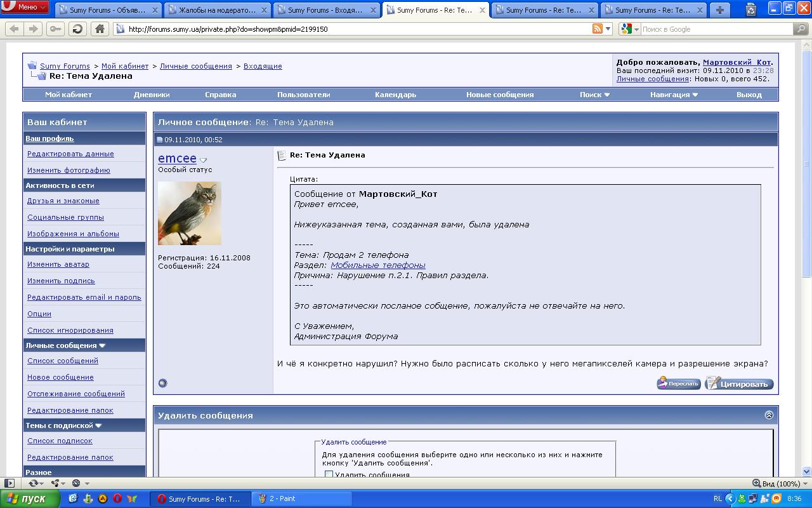Click the magnifier search button

(x=801, y=29)
